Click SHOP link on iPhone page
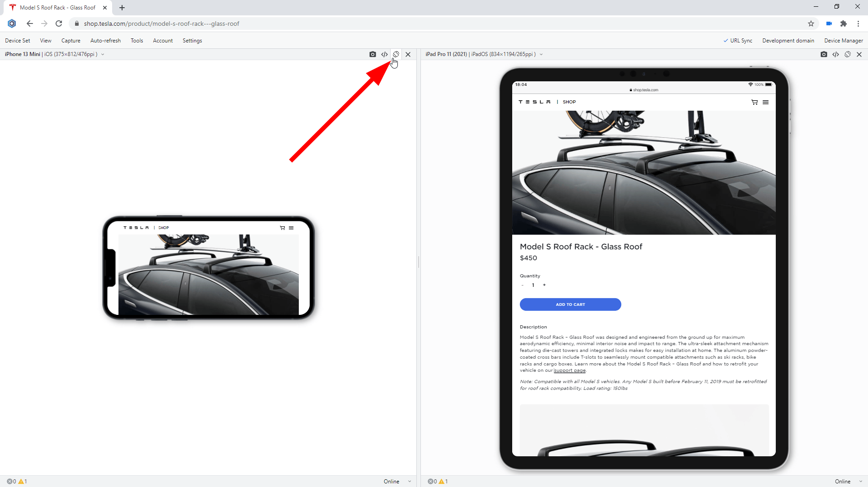The width and height of the screenshot is (868, 487). tap(164, 228)
